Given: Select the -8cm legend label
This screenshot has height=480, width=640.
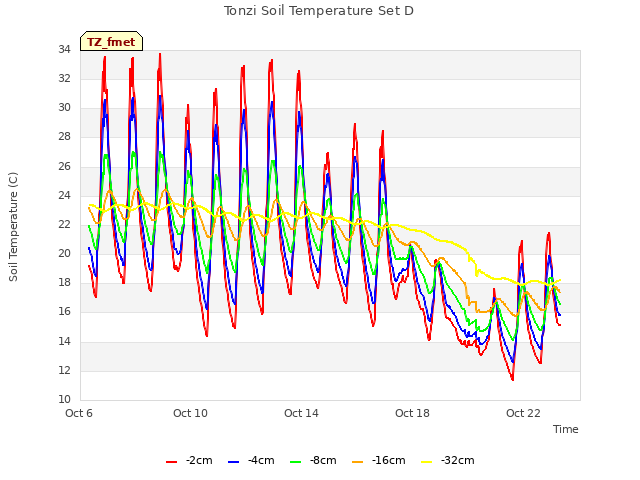Looking at the screenshot, I should (323, 460).
